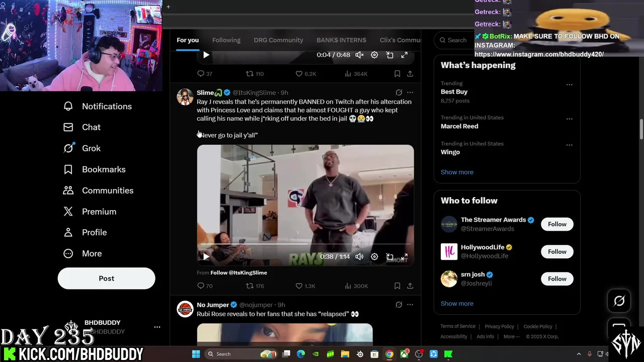Seek on the Ray J video progress bar
Viewport: 644px width, 362px height.
pos(305,244)
